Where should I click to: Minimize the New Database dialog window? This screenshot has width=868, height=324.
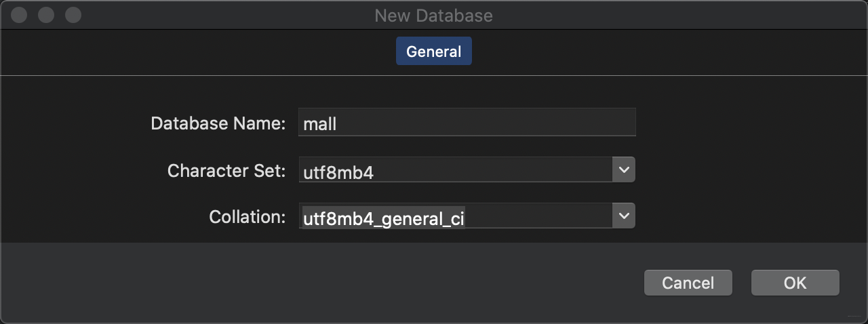[46, 15]
